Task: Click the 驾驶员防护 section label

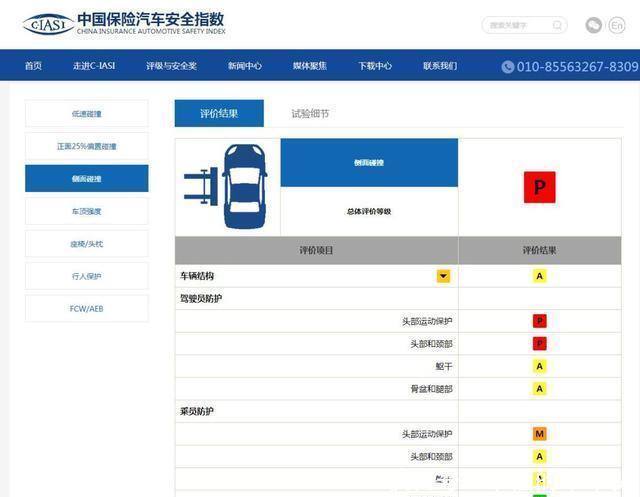Action: [x=201, y=299]
